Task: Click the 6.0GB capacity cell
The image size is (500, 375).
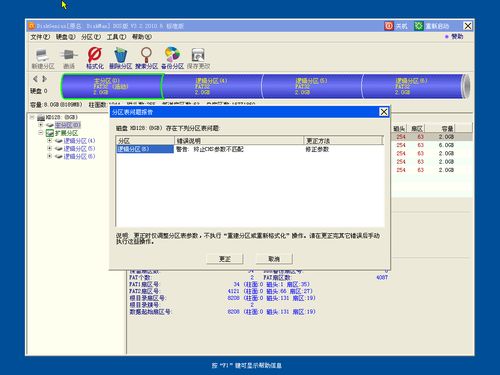Action: (x=446, y=145)
